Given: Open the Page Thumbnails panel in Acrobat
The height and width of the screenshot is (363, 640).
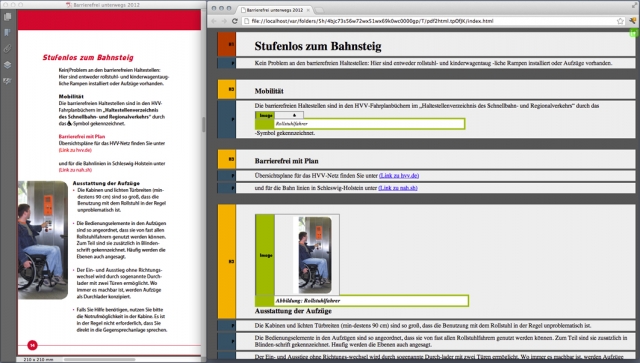Looking at the screenshot, I should tap(7, 17).
